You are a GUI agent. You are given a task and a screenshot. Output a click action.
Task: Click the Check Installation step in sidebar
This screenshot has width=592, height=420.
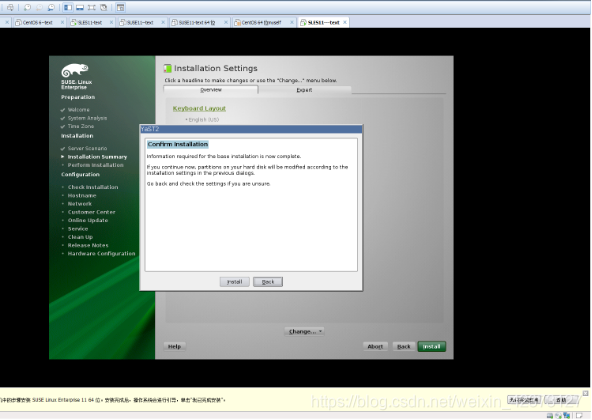[x=93, y=187]
